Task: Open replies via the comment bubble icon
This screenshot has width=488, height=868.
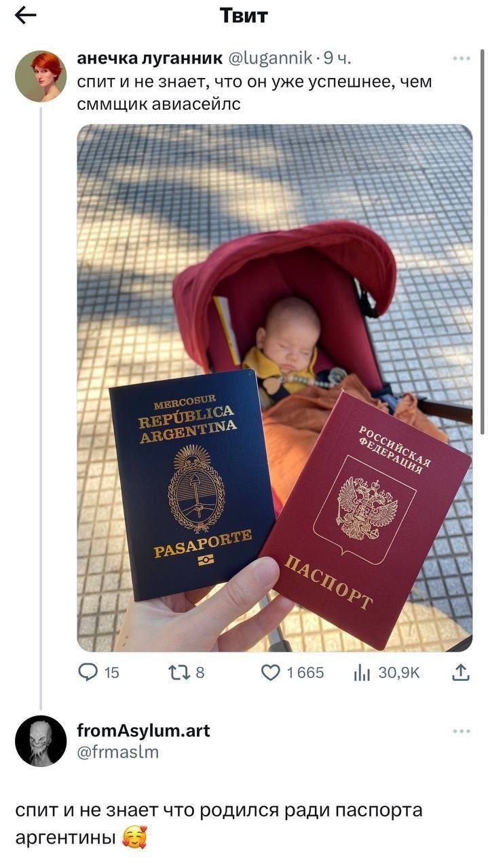Action: 89,672
